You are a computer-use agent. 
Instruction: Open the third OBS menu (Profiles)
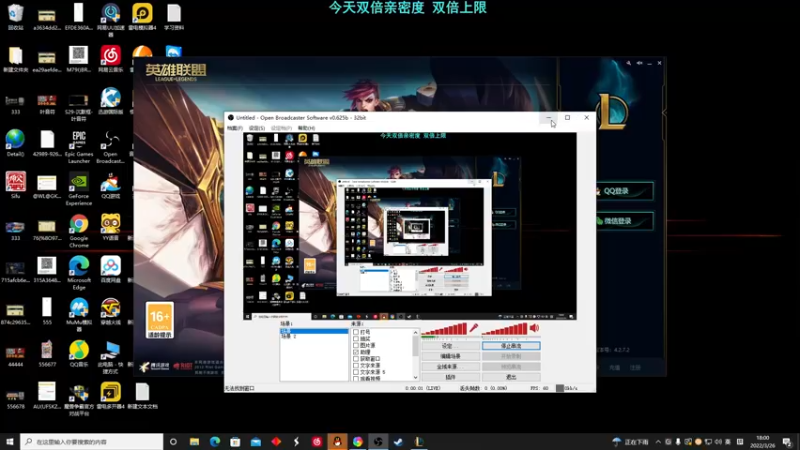tap(281, 128)
